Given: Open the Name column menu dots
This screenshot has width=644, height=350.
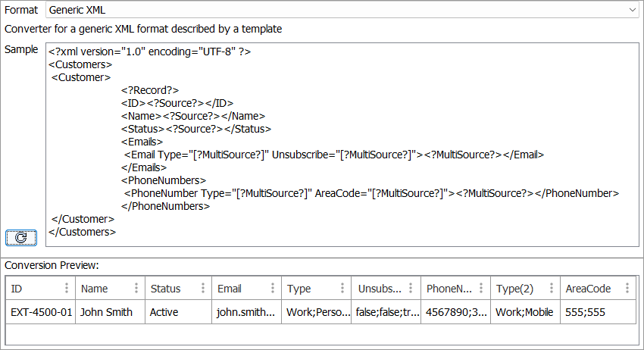Looking at the screenshot, I should tap(136, 289).
